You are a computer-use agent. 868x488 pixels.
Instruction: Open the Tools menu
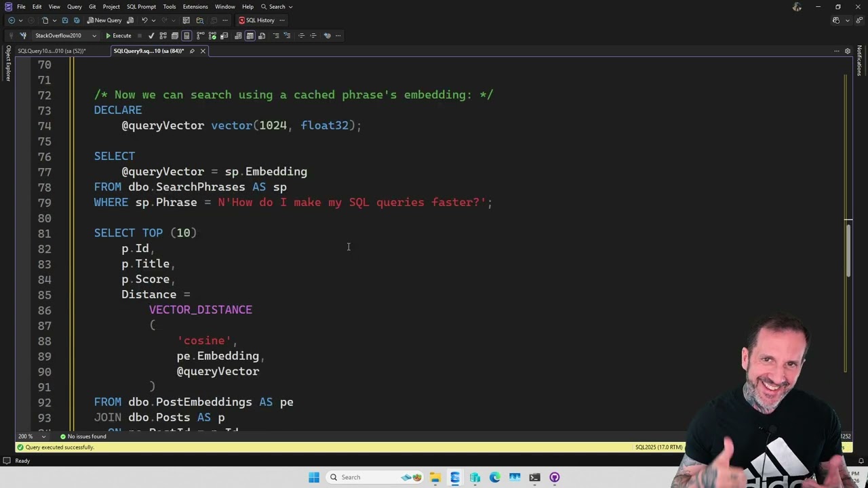170,7
